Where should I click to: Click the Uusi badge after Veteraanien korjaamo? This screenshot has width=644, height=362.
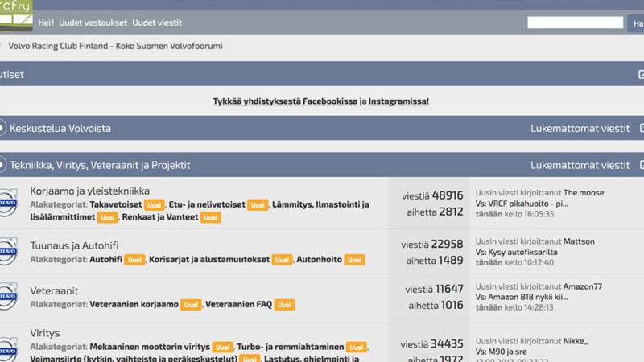[191, 305]
